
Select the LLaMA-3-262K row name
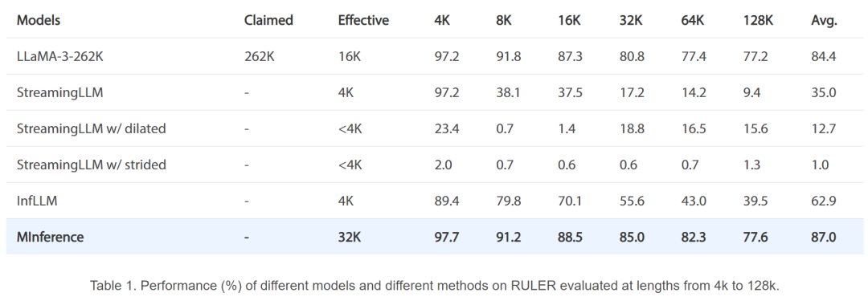point(59,56)
